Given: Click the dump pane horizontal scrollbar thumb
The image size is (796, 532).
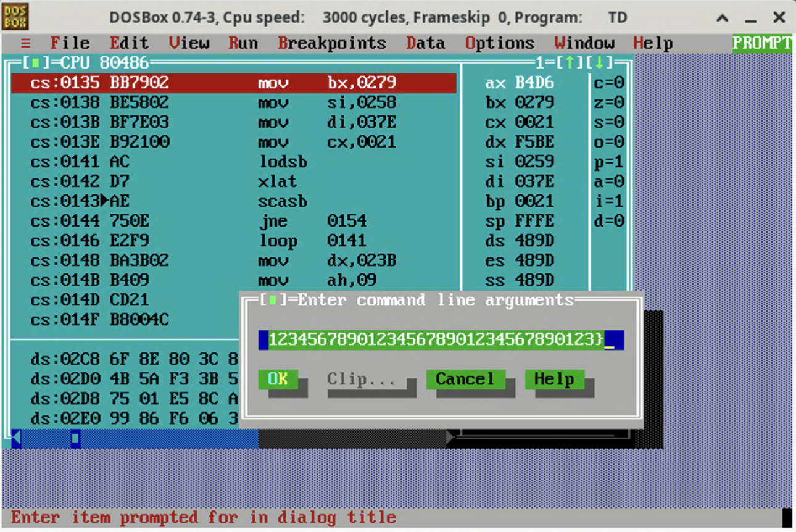Looking at the screenshot, I should (x=75, y=438).
